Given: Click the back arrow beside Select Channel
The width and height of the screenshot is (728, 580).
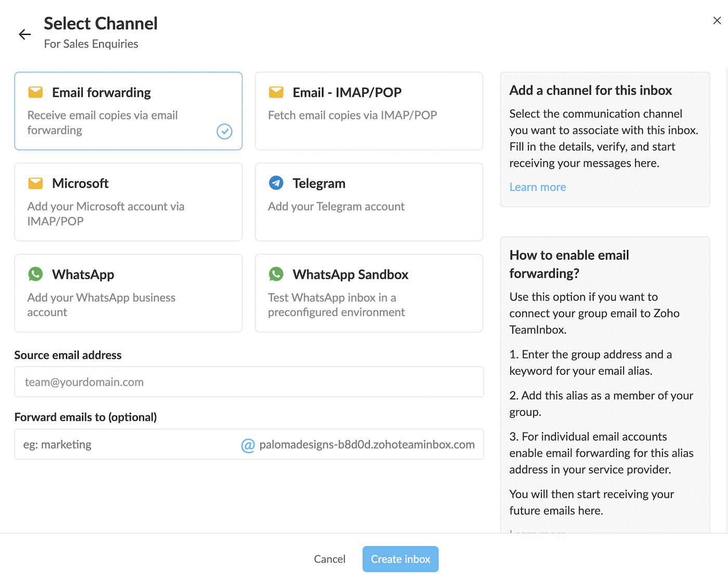Looking at the screenshot, I should 24,34.
